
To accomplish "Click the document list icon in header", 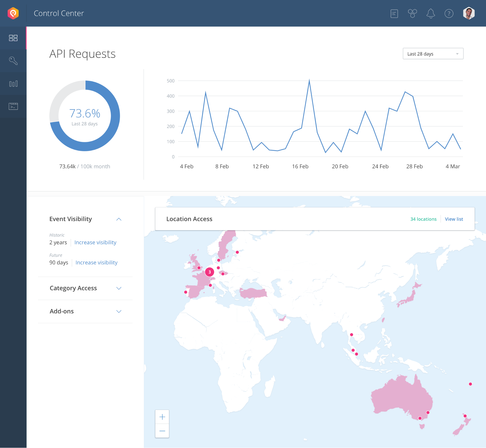I will point(394,14).
